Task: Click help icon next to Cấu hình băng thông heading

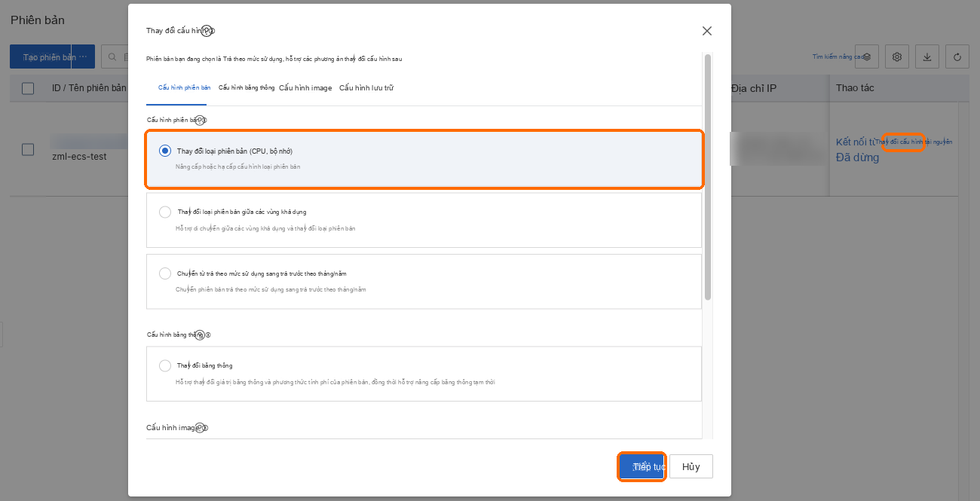Action: [200, 335]
